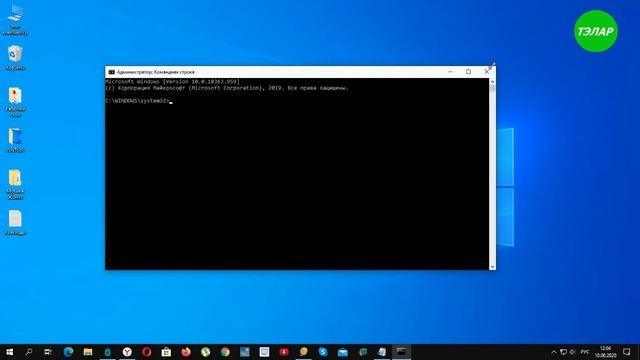The image size is (640, 360).
Task: Maximize the Command Prompt window
Action: (x=468, y=72)
